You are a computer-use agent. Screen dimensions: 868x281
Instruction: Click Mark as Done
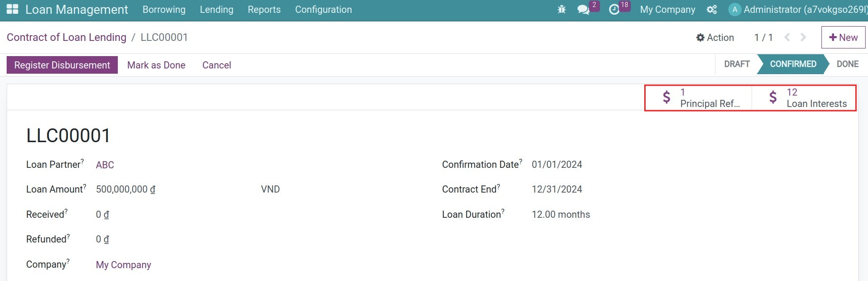pyautogui.click(x=156, y=65)
